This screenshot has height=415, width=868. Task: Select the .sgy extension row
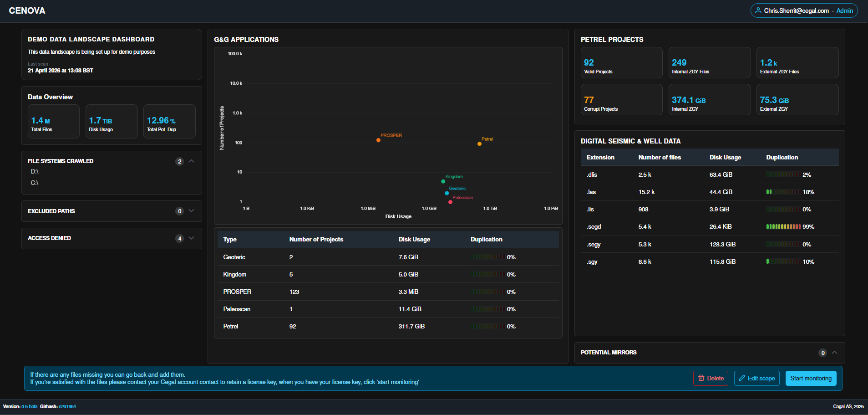coord(710,261)
